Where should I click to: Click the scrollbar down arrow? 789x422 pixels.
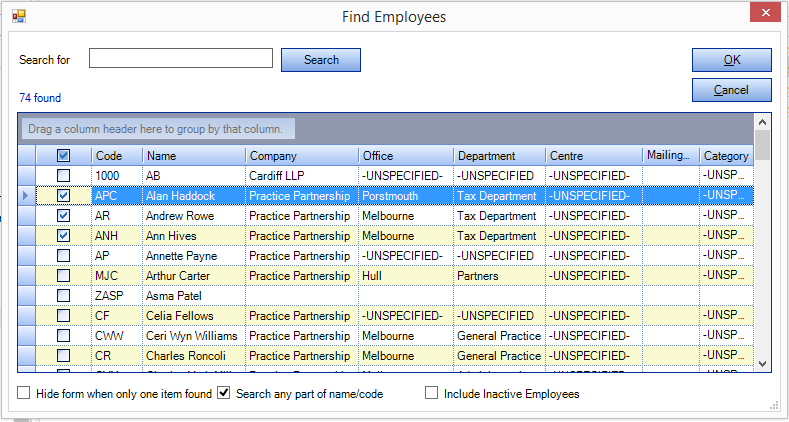click(762, 364)
